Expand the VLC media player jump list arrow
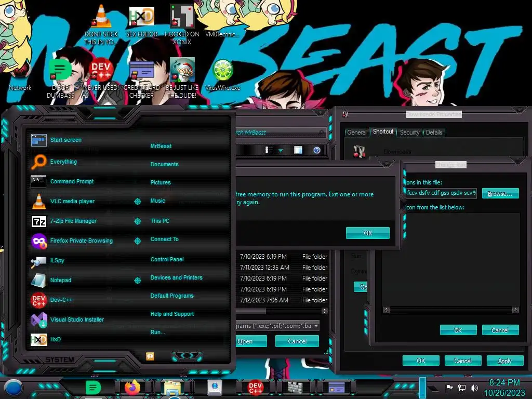Image resolution: width=532 pixels, height=399 pixels. click(137, 202)
